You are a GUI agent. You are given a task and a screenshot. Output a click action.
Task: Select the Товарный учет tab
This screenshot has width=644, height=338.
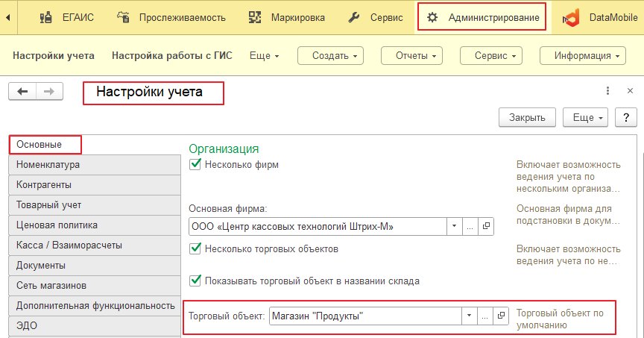(95, 205)
